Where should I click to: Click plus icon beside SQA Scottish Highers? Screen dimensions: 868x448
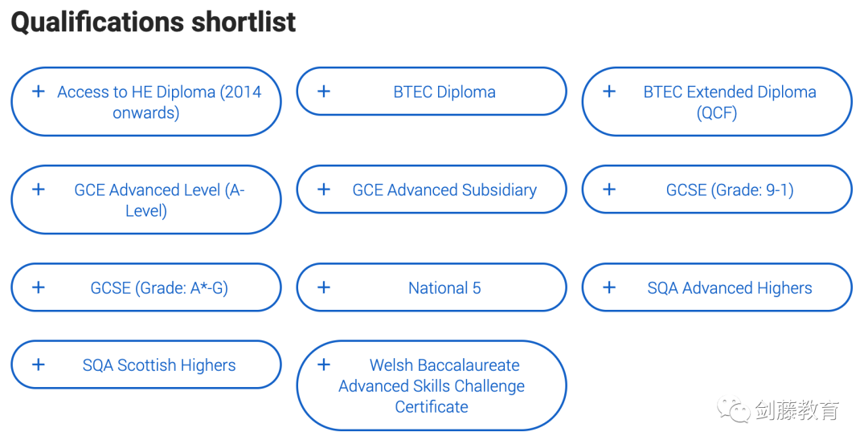[39, 365]
